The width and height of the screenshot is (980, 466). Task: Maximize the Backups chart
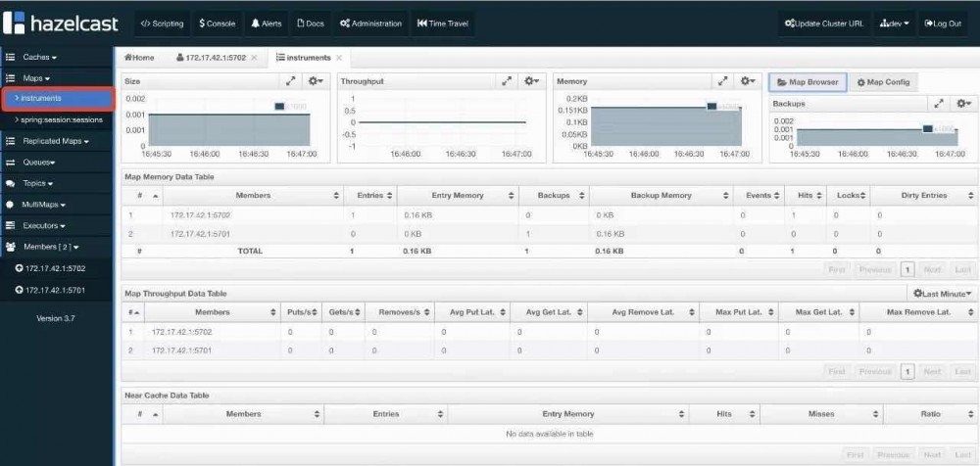click(x=938, y=104)
